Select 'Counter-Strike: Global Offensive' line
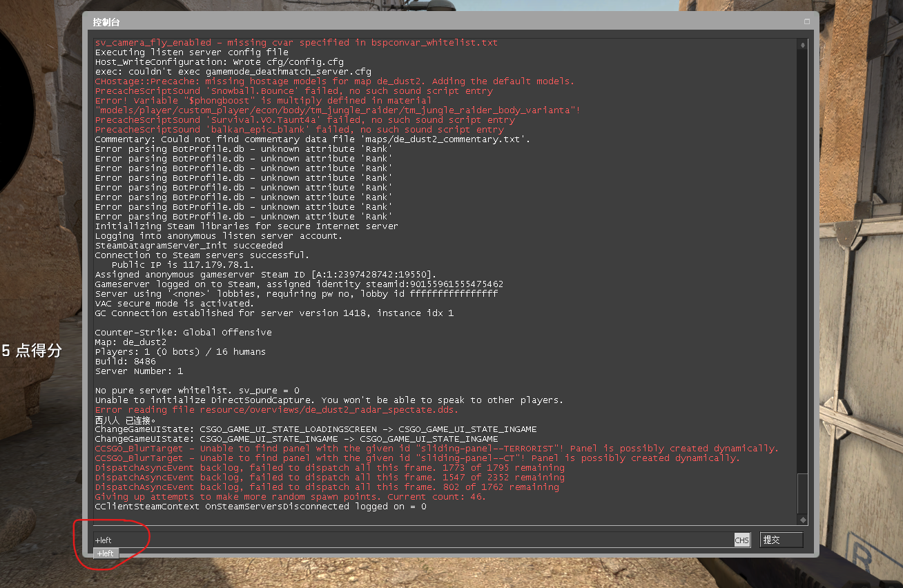The width and height of the screenshot is (903, 588). point(183,333)
